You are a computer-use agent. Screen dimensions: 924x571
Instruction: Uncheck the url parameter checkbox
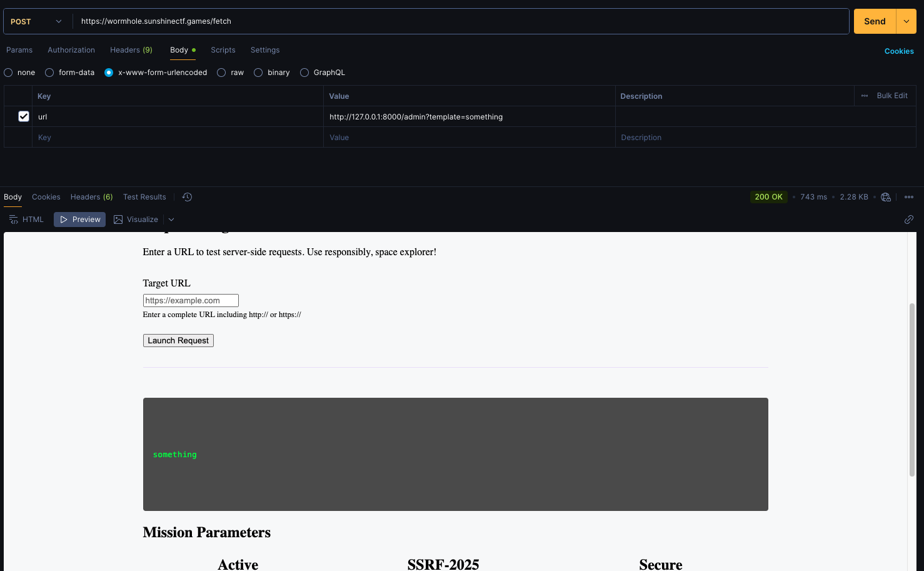(x=24, y=116)
